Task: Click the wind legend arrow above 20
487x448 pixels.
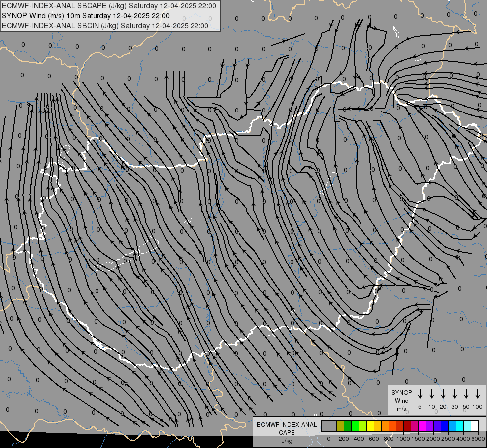Action: click(443, 394)
